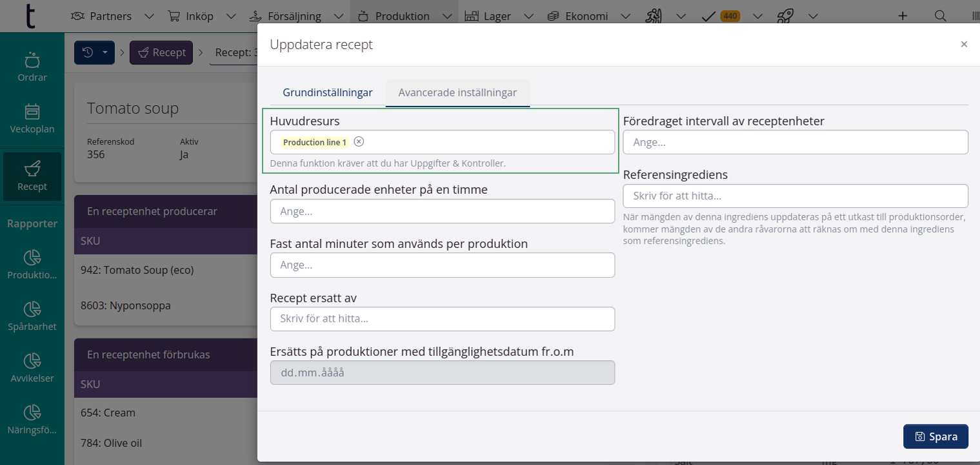Click the plus icon in top bar
This screenshot has width=980, height=465.
[903, 16]
